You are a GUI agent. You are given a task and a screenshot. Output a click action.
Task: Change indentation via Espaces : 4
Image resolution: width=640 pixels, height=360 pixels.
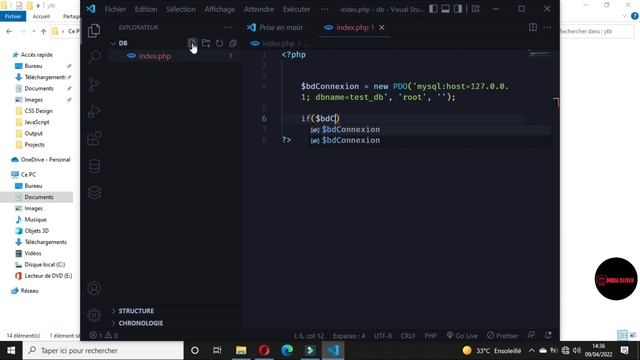[x=349, y=336]
